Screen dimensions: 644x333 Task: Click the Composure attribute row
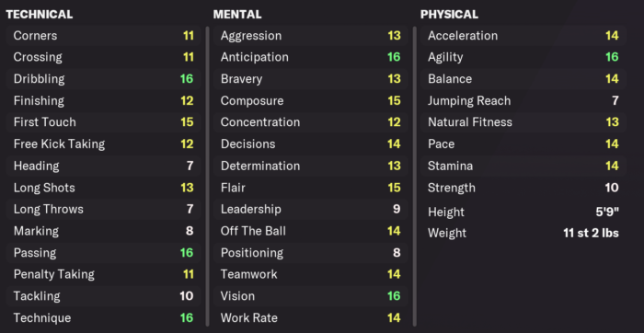[311, 100]
